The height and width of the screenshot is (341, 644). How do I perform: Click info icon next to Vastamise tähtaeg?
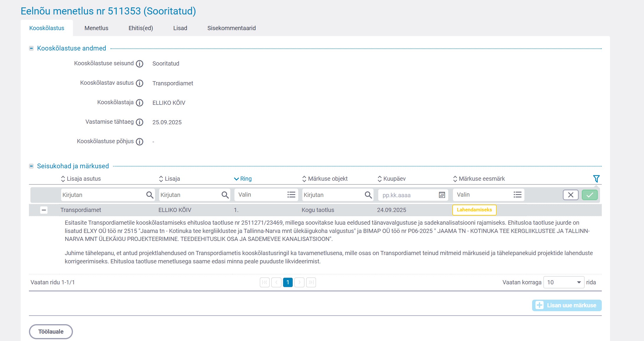click(x=139, y=122)
